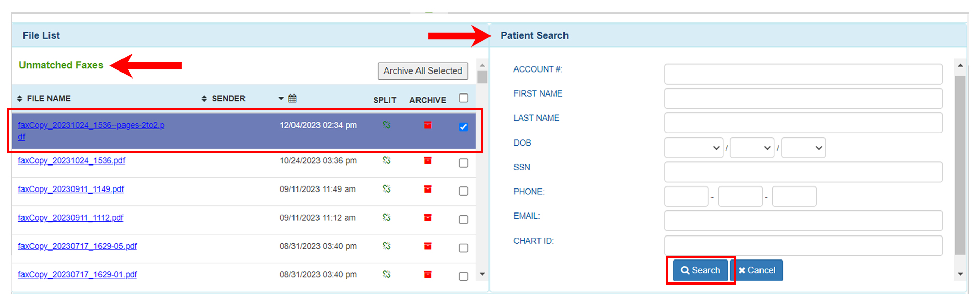
Task: Sort list by SENDER column
Action: (224, 98)
